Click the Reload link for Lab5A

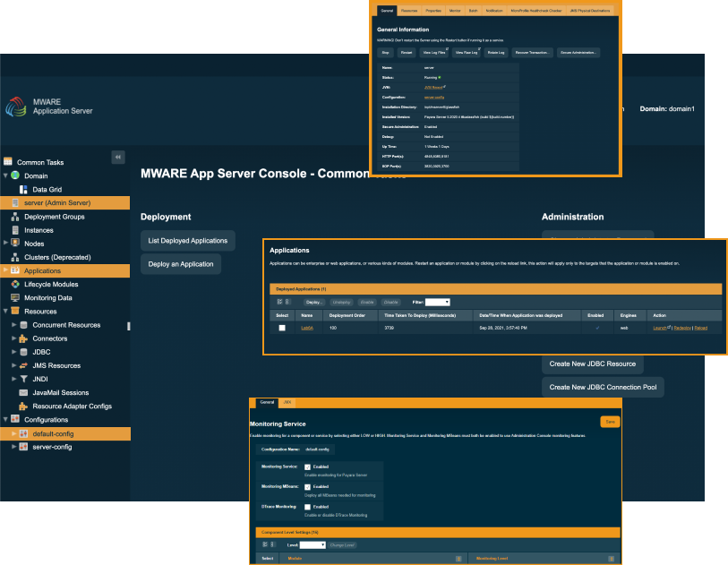tap(700, 328)
